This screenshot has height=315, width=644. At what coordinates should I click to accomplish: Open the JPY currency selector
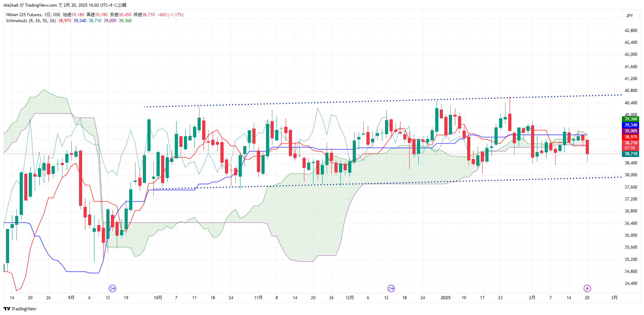pos(630,15)
